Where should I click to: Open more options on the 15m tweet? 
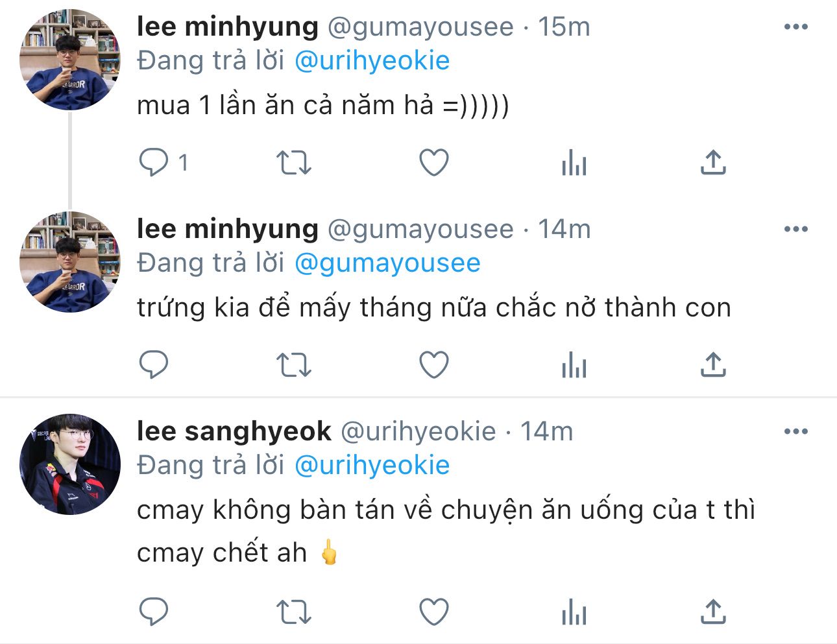tap(796, 27)
